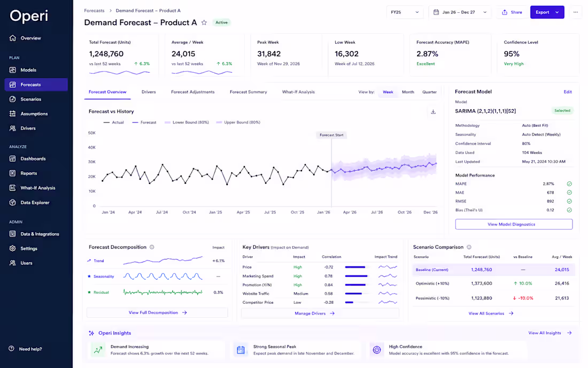The width and height of the screenshot is (588, 368).
Task: Expand the Export dropdown arrow
Action: [x=557, y=12]
